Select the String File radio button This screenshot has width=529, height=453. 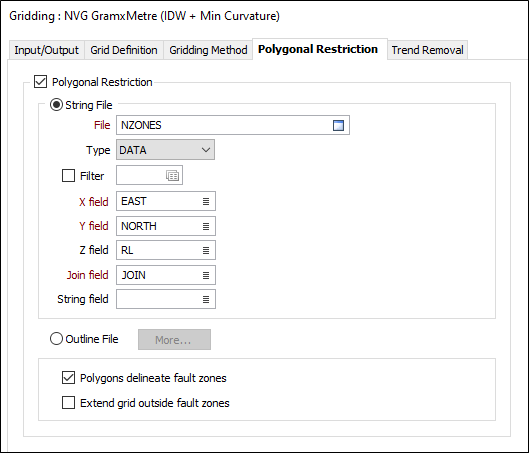56,105
